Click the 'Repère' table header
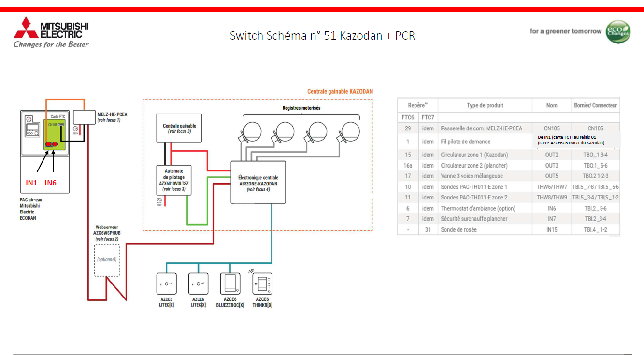The width and height of the screenshot is (644, 355). (x=417, y=105)
